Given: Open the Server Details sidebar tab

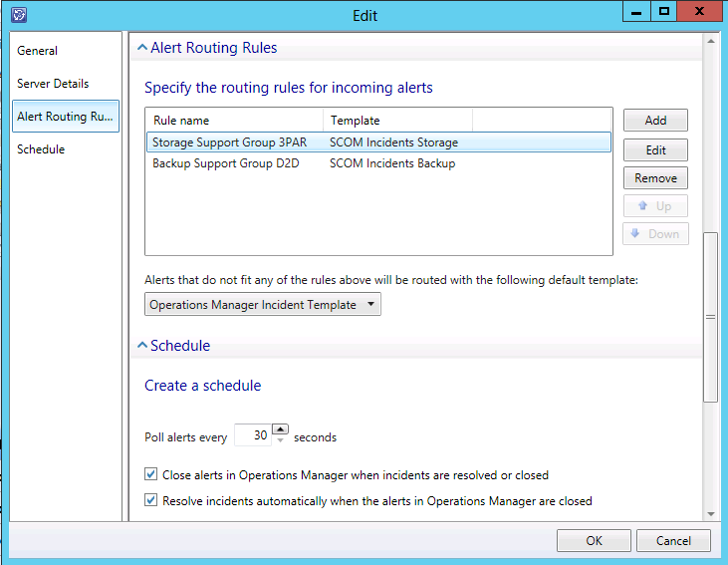Looking at the screenshot, I should 53,84.
